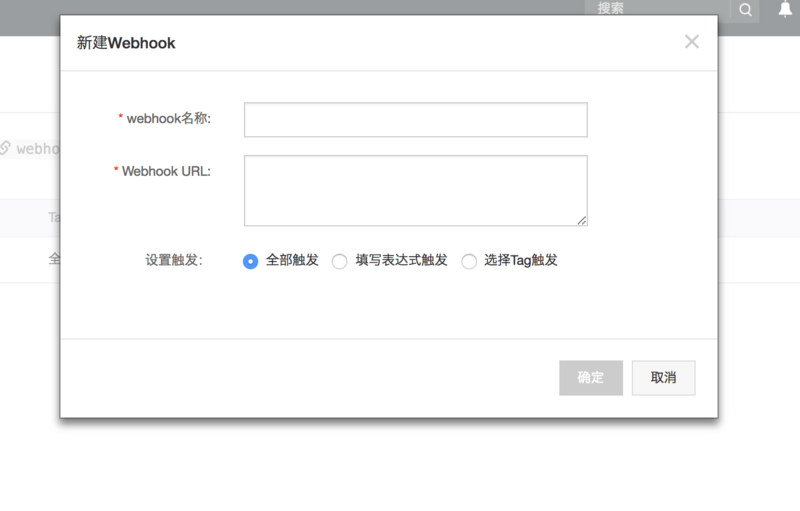Select the 填写表达式触发 radio option
Image resolution: width=800 pixels, height=511 pixels.
point(339,261)
